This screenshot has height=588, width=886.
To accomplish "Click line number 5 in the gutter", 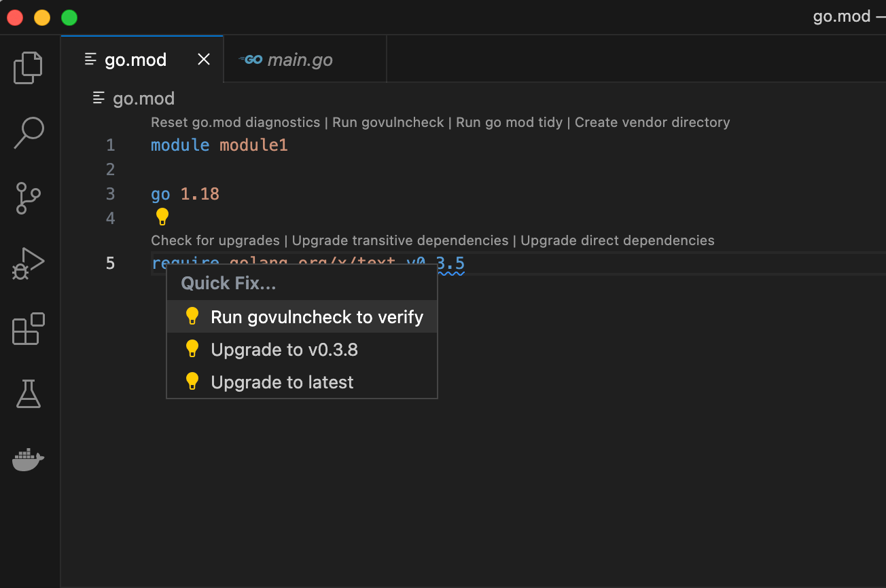I will click(x=110, y=263).
